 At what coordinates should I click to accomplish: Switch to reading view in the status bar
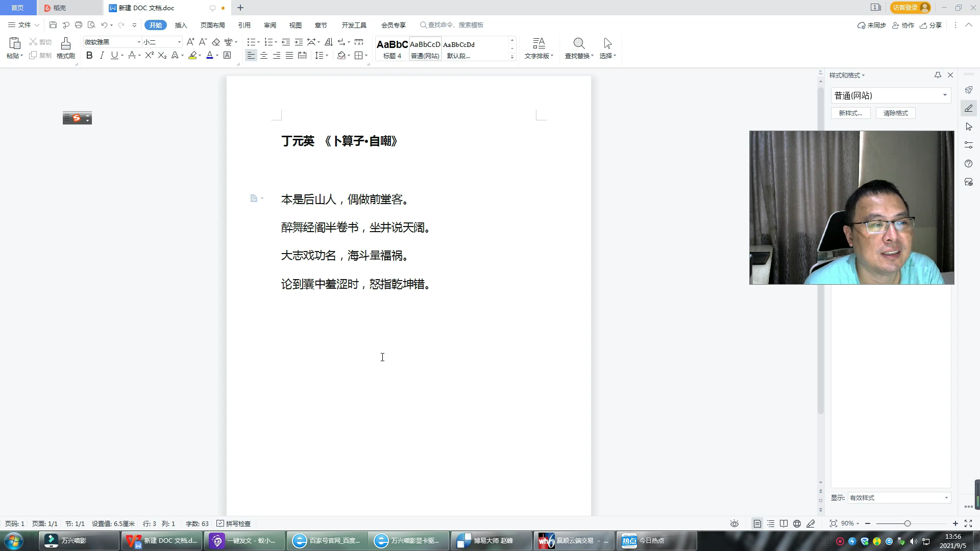[783, 523]
